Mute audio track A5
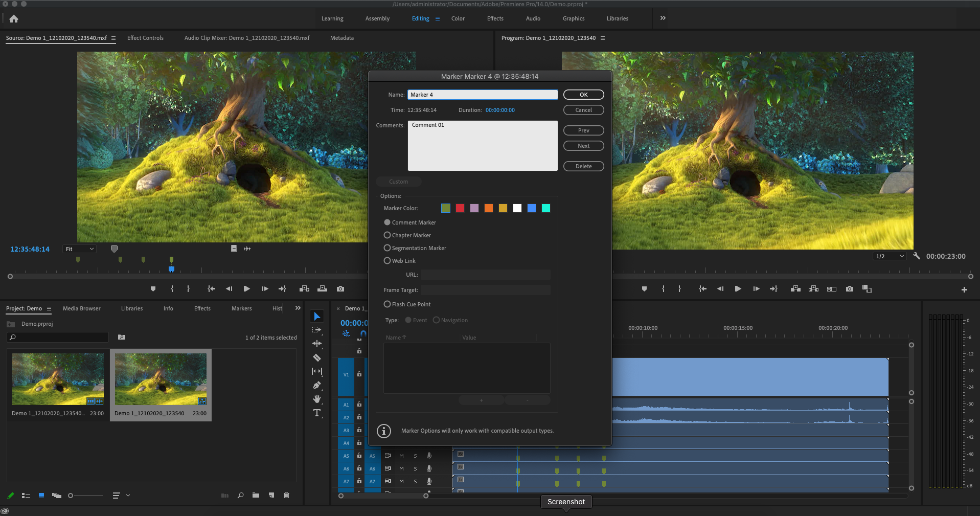This screenshot has height=516, width=980. 401,456
